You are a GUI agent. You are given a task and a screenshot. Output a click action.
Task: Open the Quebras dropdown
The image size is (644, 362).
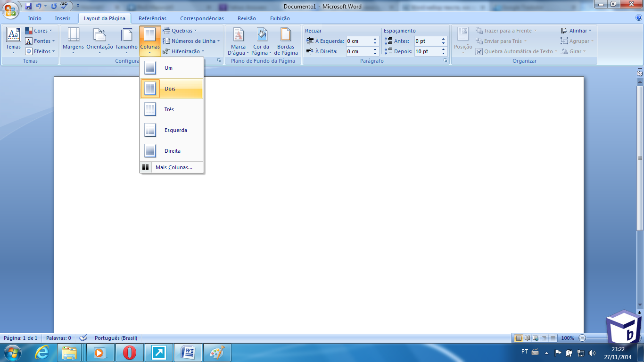[x=180, y=31]
